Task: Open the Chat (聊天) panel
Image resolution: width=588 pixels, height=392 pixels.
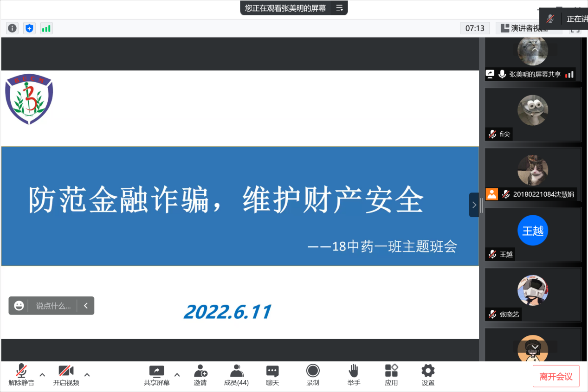Action: 272,375
